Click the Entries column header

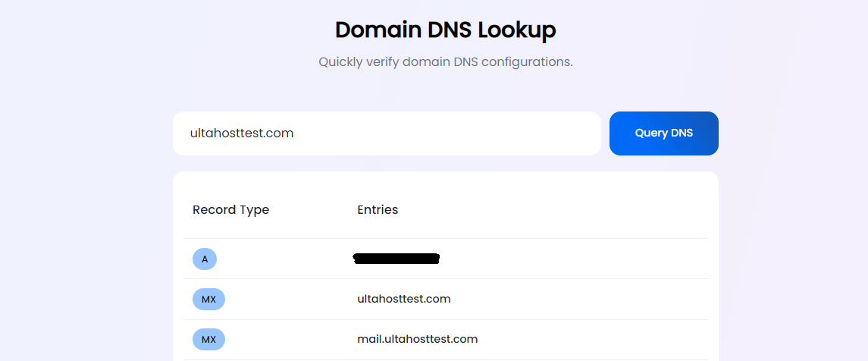pos(378,209)
